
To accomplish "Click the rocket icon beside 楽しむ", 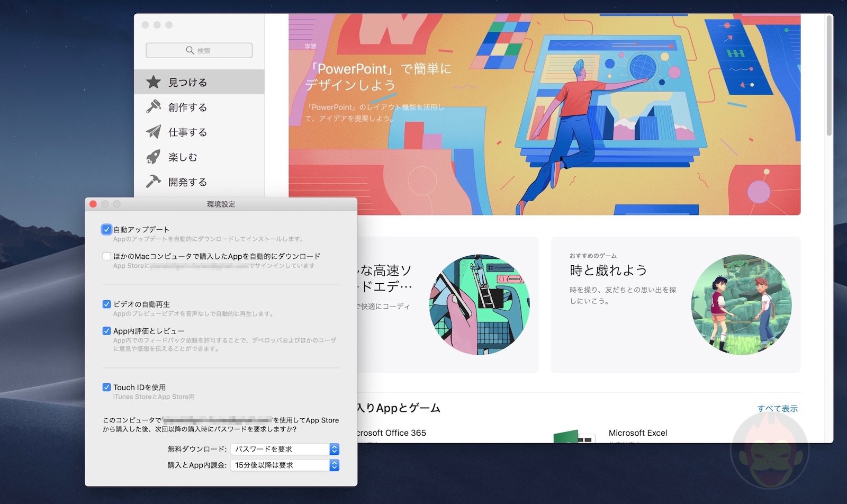I will point(154,157).
